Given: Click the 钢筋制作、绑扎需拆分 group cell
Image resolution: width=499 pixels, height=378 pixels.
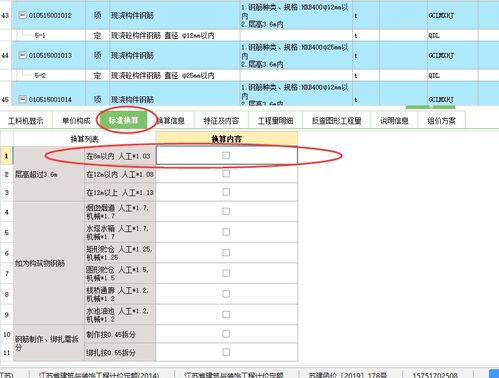Looking at the screenshot, I should [x=49, y=343].
